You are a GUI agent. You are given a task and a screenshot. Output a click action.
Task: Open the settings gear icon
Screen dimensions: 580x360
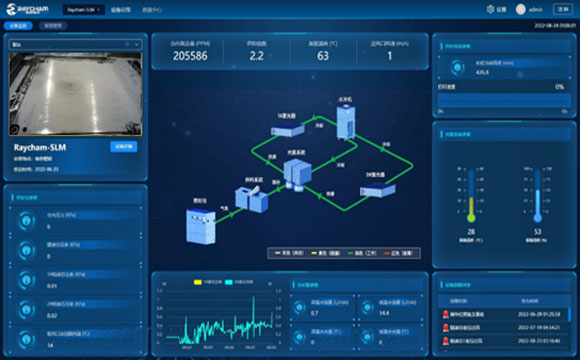pyautogui.click(x=490, y=9)
